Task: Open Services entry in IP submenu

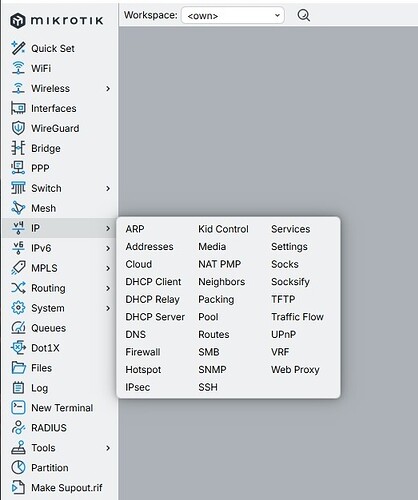Action: tap(291, 229)
